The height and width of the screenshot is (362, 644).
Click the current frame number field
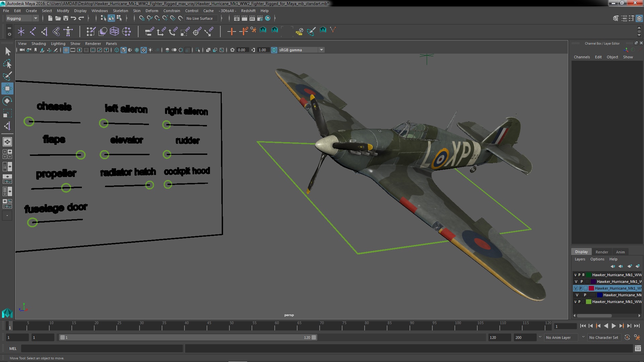point(565,326)
